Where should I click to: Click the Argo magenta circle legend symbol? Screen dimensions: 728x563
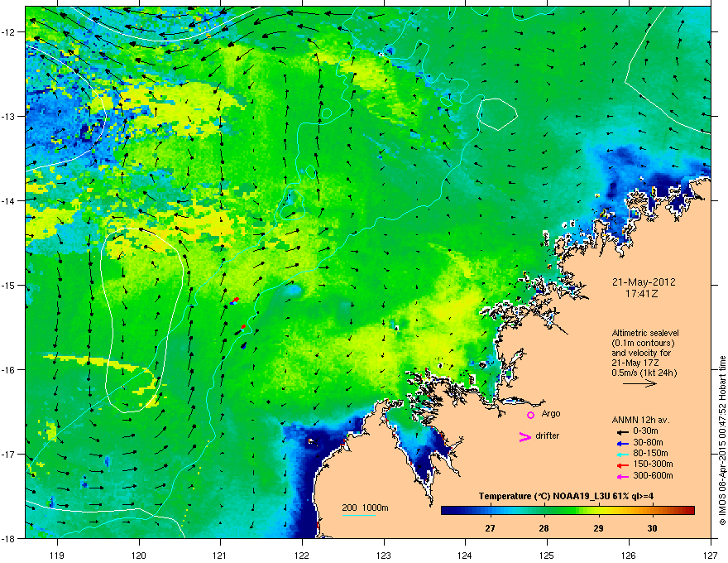click(530, 415)
